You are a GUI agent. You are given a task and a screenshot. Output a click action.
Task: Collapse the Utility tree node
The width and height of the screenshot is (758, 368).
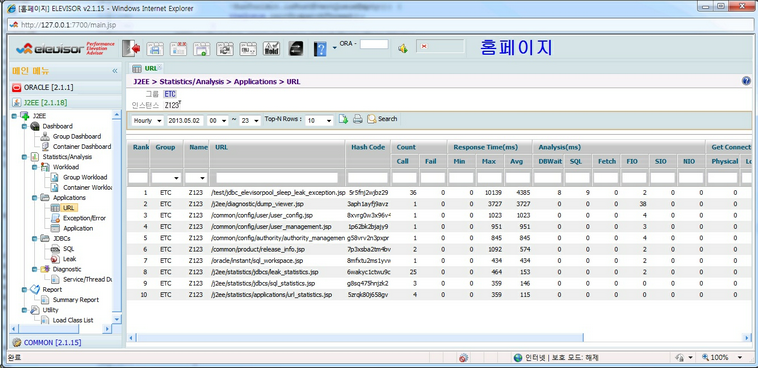(x=24, y=310)
